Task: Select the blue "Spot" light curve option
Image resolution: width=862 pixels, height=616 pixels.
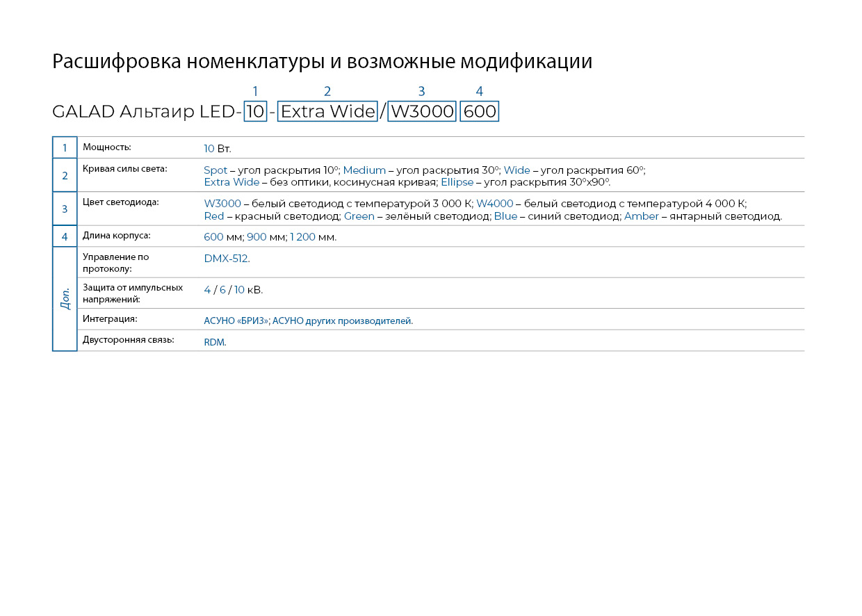Action: click(x=215, y=170)
